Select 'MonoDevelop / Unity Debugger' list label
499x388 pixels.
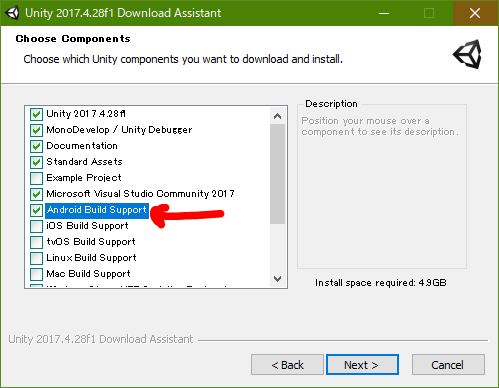click(119, 130)
